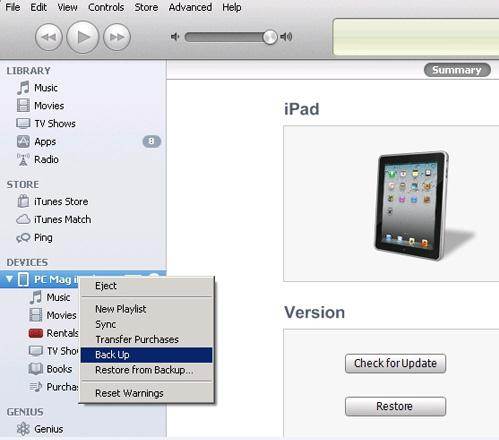
Task: Choose Transfer Purchases in context menu
Action: pos(146,340)
